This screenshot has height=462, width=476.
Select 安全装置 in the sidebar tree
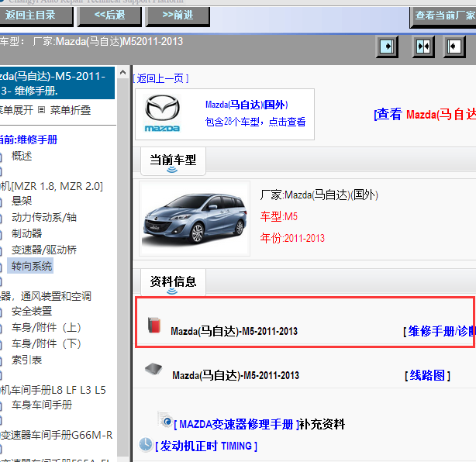[32, 312]
